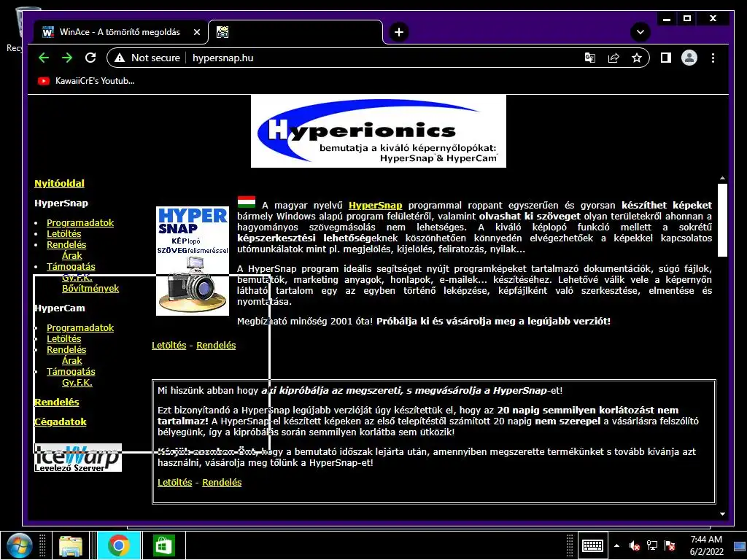Click the muted volume tray icon
The height and width of the screenshot is (560, 747).
(634, 545)
